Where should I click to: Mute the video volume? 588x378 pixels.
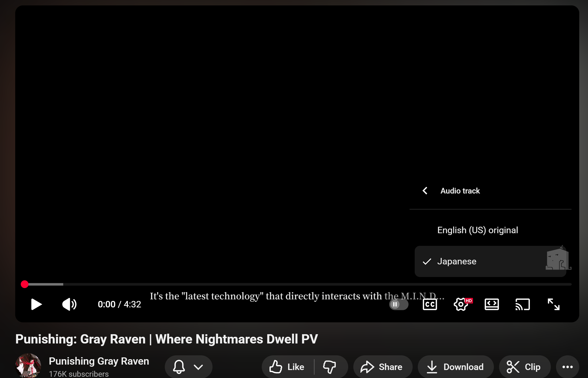[x=69, y=304]
